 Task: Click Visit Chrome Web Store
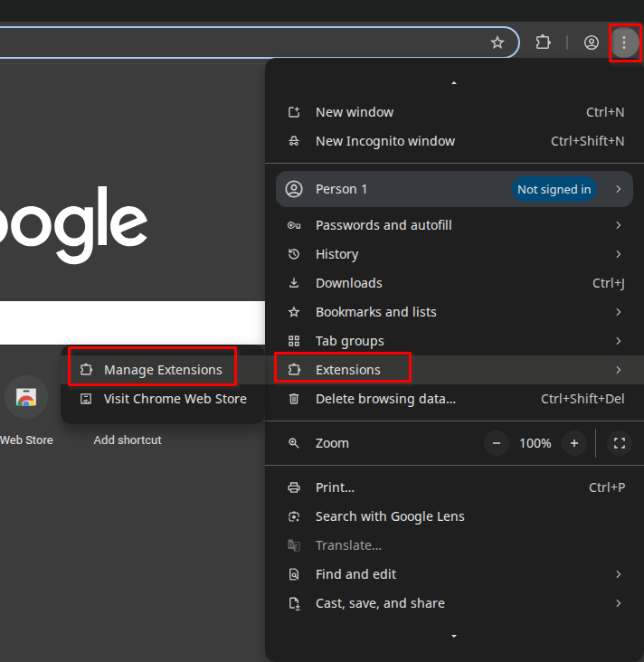163,399
